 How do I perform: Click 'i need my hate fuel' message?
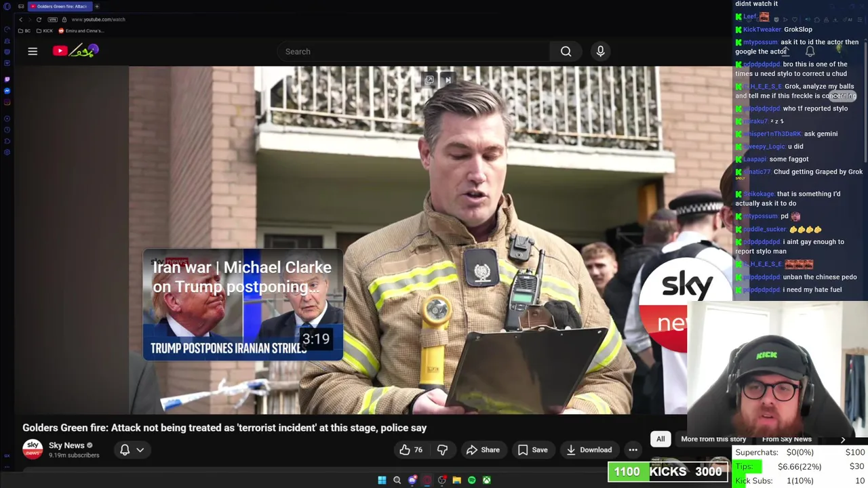[789, 289]
